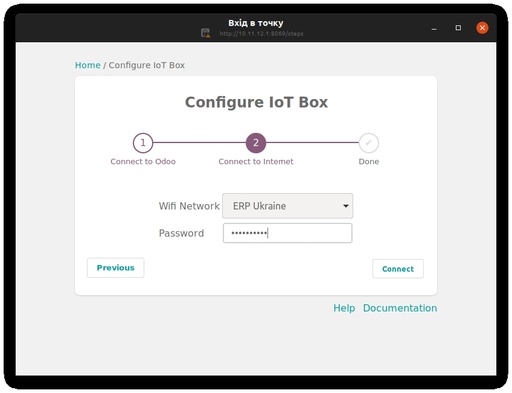The image size is (512, 393).
Task: Click the Previous button
Action: pos(116,268)
